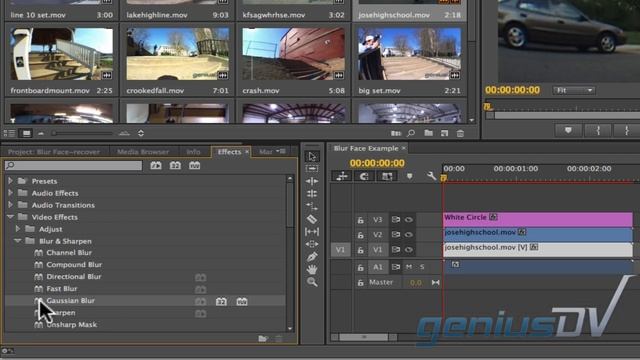Create a new bin folder
Viewport: 640px width, 360px height.
coord(428,133)
